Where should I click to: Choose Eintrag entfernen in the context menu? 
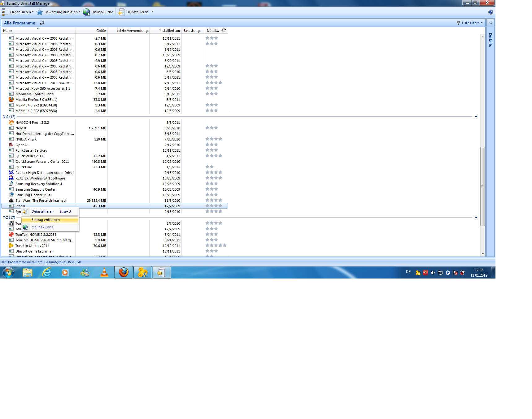coord(50,220)
